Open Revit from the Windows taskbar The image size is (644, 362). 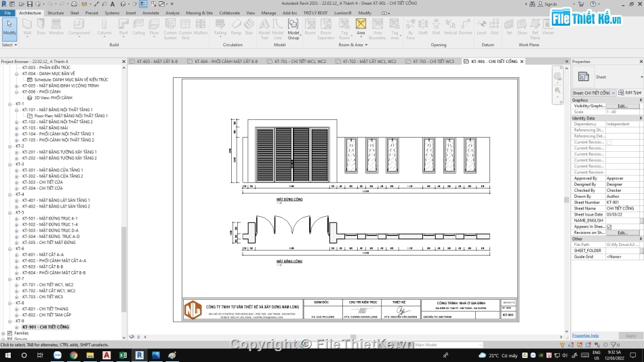click(139, 355)
